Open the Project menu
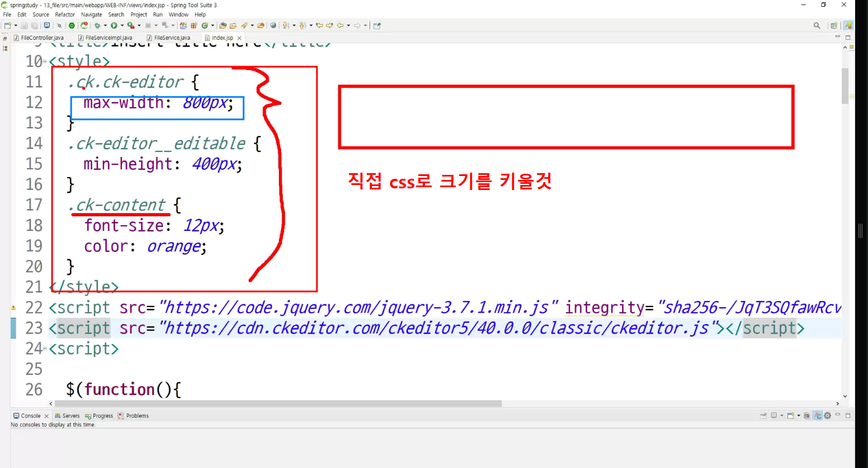Image resolution: width=868 pixels, height=468 pixels. 139,15
